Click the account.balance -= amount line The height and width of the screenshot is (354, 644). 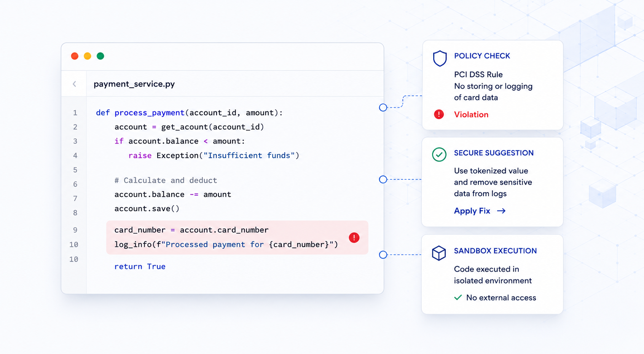pyautogui.click(x=173, y=194)
